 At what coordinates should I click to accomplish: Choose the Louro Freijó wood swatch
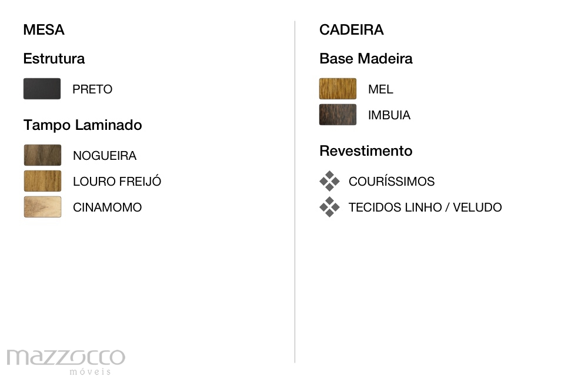point(42,181)
